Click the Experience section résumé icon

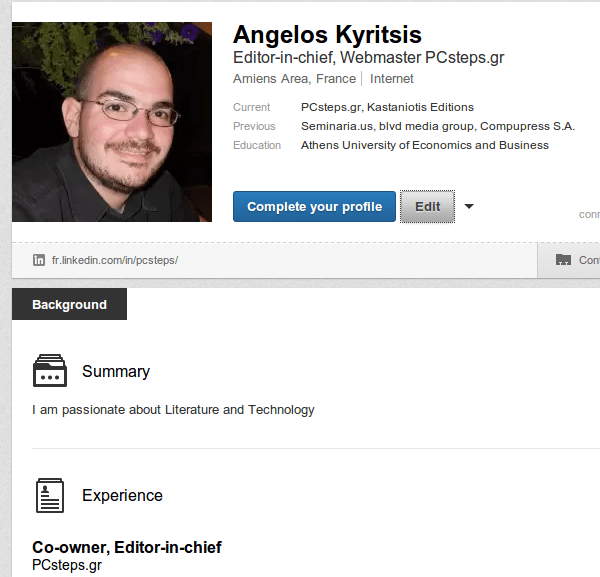[50, 495]
